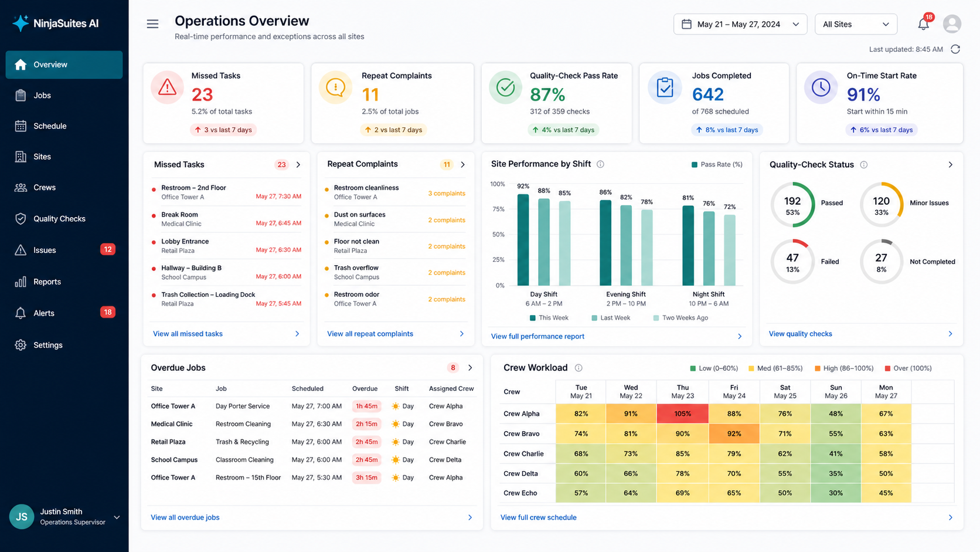Open the user profile avatar icon

pos(952,24)
